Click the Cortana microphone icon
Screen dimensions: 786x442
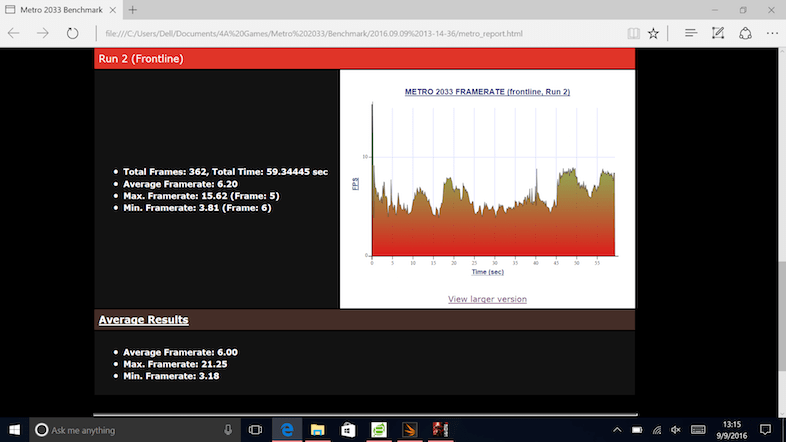pyautogui.click(x=228, y=430)
